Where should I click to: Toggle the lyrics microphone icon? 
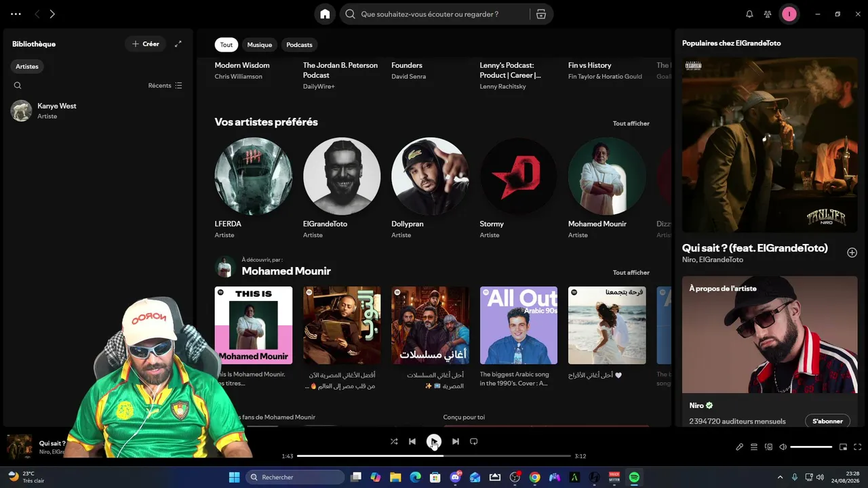[x=740, y=447]
